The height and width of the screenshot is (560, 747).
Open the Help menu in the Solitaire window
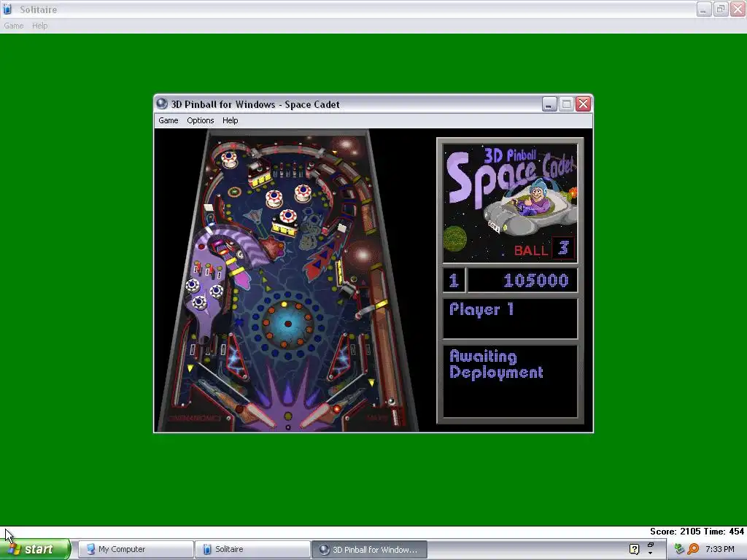tap(39, 26)
